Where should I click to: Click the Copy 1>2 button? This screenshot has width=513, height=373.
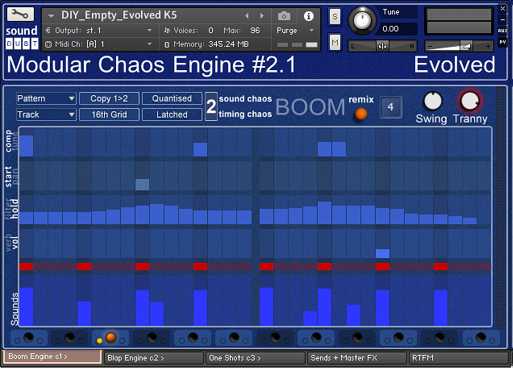(109, 99)
